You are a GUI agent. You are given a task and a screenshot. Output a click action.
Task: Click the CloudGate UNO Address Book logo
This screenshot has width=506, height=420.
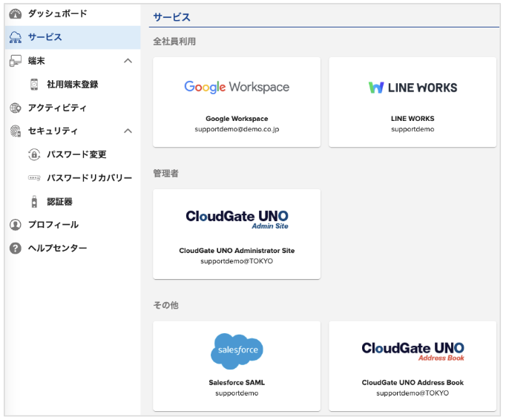click(413, 351)
